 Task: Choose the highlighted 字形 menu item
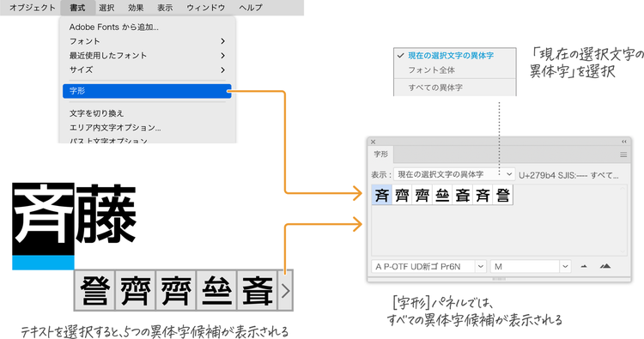point(147,91)
